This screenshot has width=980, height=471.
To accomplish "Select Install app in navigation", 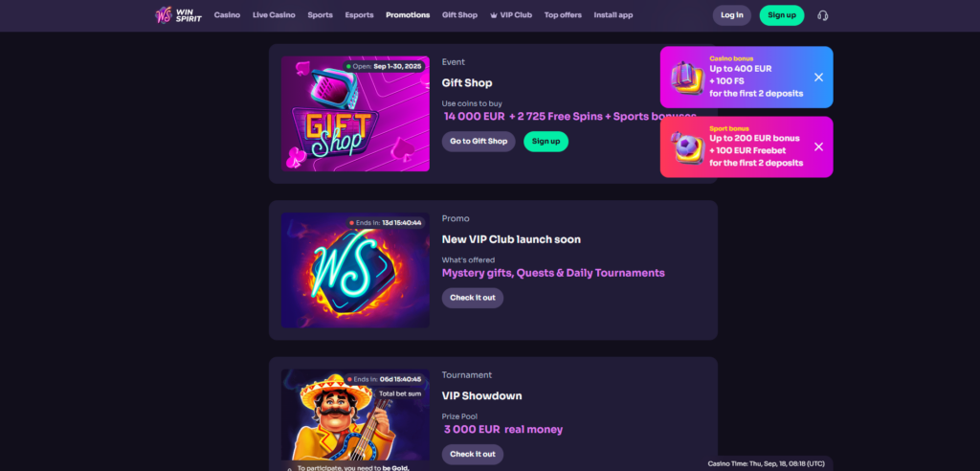I will (x=613, y=15).
